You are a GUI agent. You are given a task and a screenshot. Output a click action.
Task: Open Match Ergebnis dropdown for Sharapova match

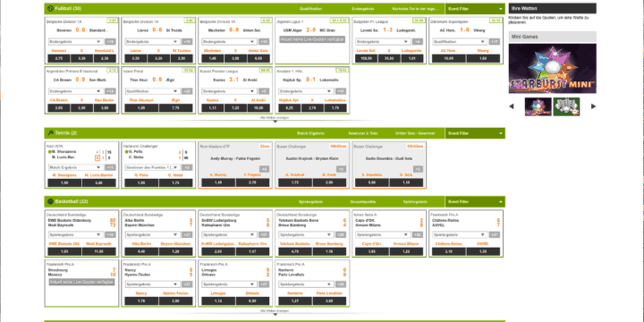[x=75, y=167]
